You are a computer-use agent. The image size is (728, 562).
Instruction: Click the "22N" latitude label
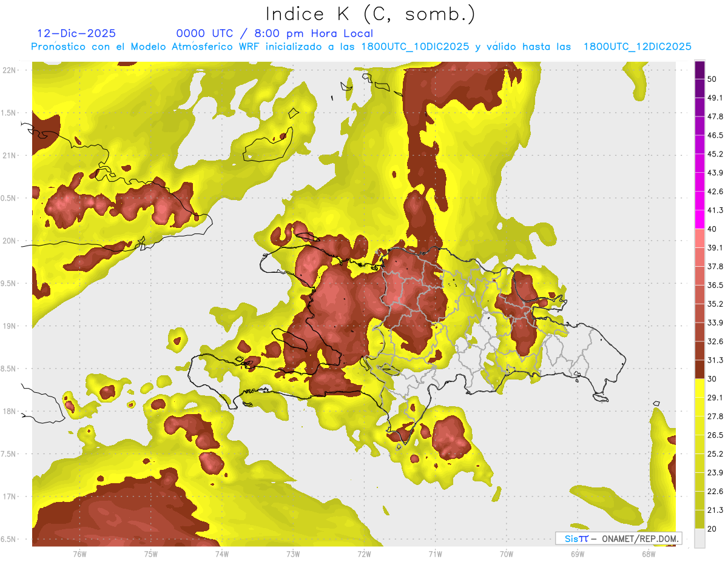click(10, 70)
